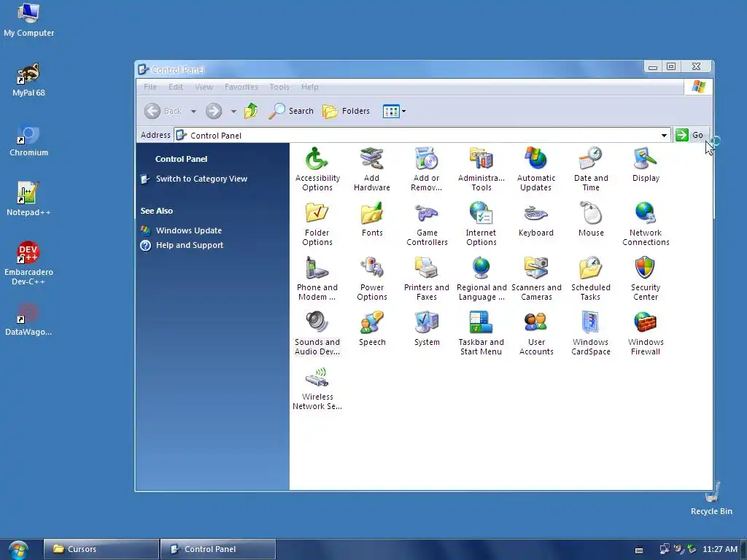Image resolution: width=747 pixels, height=560 pixels.
Task: Expand the Forward history dropdown arrow
Action: coord(233,112)
